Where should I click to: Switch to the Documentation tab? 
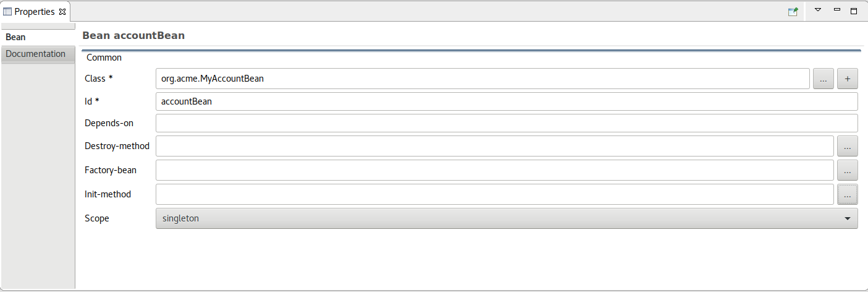click(x=37, y=54)
